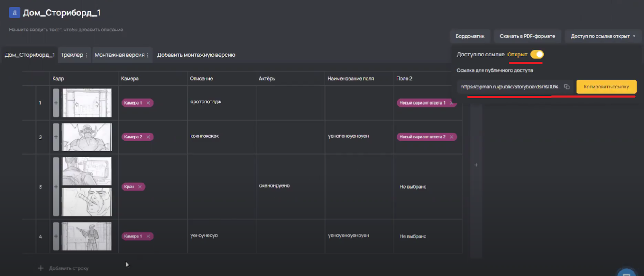Open the frame 2 storyboard thumbnail
The width and height of the screenshot is (644, 276).
point(87,137)
